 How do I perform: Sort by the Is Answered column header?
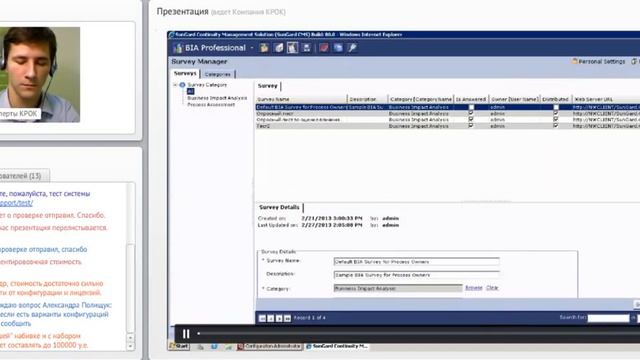click(x=471, y=99)
